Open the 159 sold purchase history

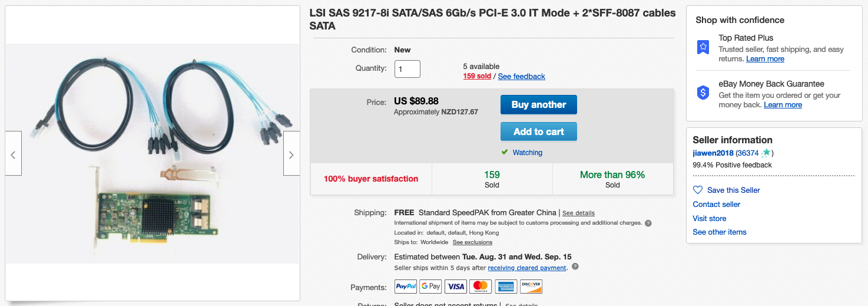(x=477, y=76)
